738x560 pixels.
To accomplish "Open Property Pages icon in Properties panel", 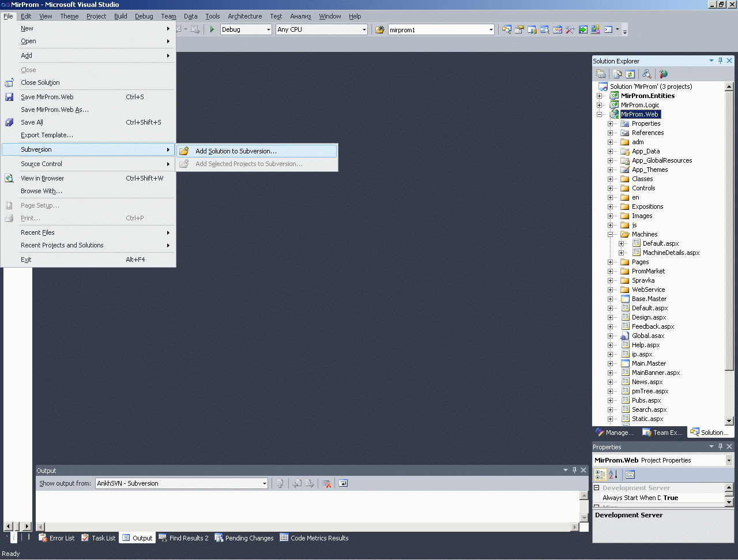I will [630, 474].
